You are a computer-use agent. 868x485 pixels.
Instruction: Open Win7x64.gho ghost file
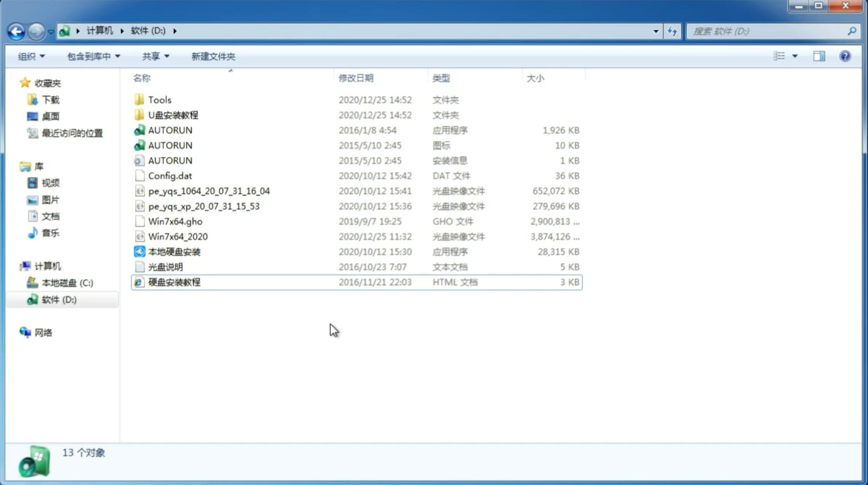[175, 221]
